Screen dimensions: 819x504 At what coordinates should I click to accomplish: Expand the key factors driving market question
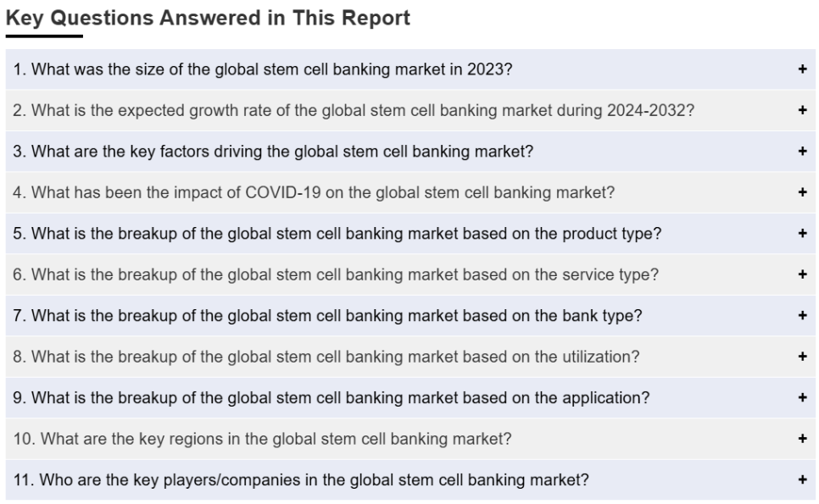[x=410, y=152]
